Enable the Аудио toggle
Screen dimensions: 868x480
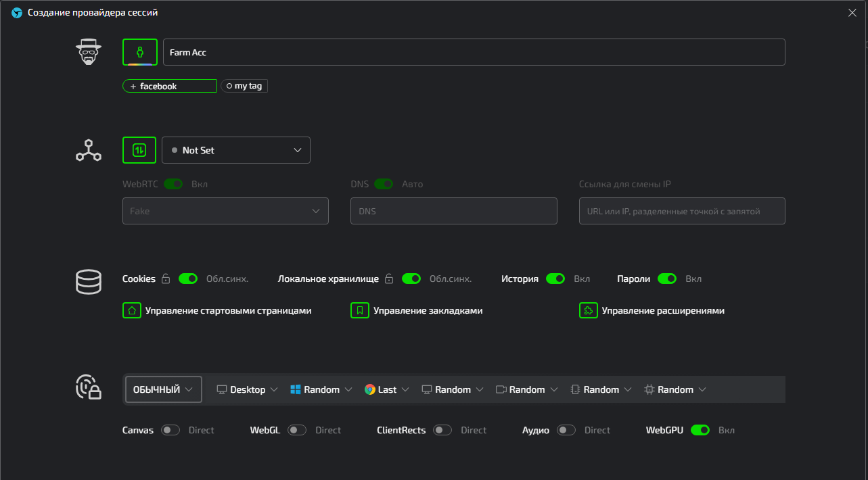tap(566, 430)
